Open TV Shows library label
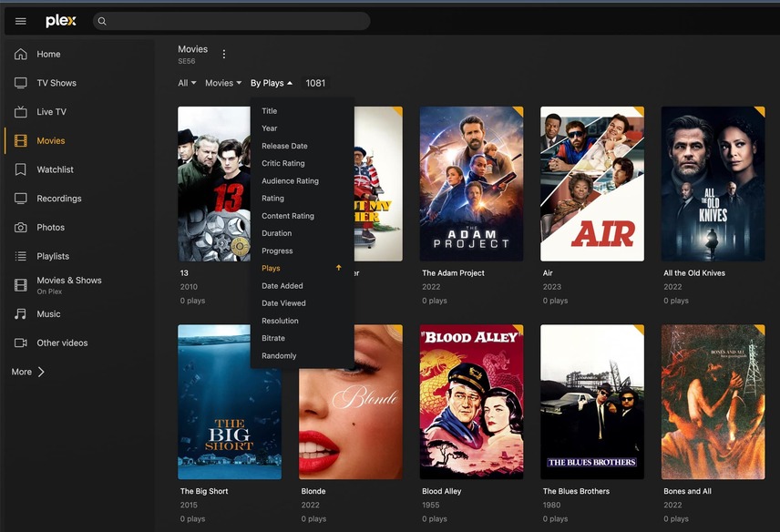The width and height of the screenshot is (780, 532). 56,83
